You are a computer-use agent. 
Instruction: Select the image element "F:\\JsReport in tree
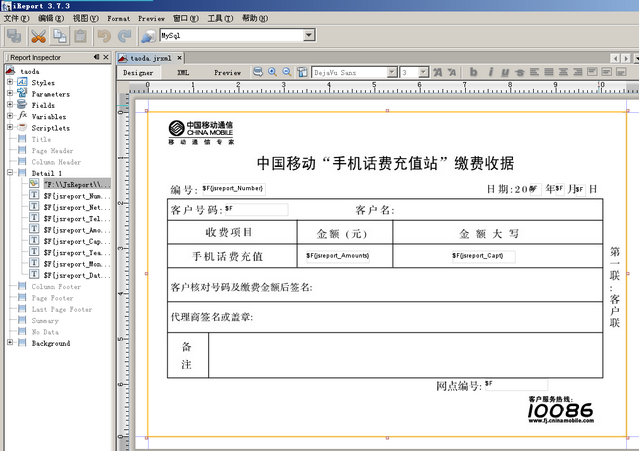[x=77, y=184]
